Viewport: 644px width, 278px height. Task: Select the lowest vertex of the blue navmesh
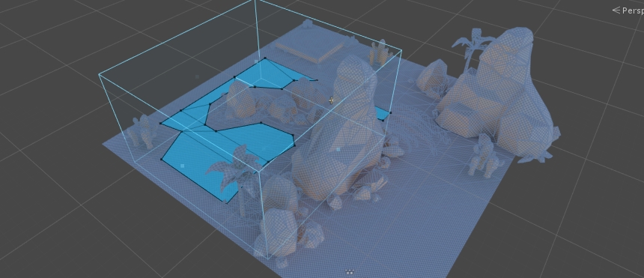click(227, 202)
